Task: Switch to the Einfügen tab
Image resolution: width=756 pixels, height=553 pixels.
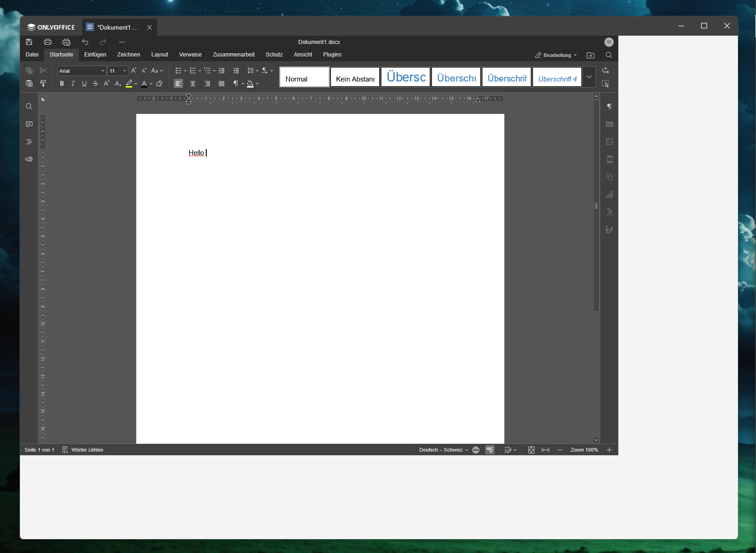Action: point(95,55)
